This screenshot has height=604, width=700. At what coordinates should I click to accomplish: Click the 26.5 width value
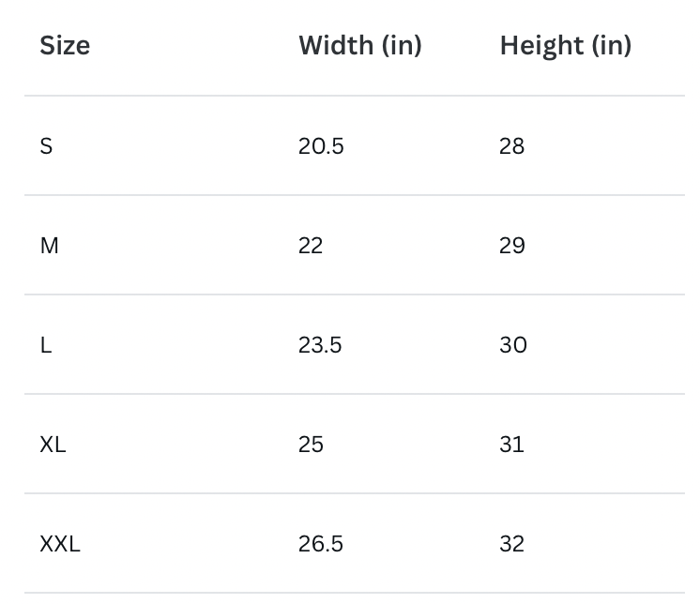tap(321, 544)
